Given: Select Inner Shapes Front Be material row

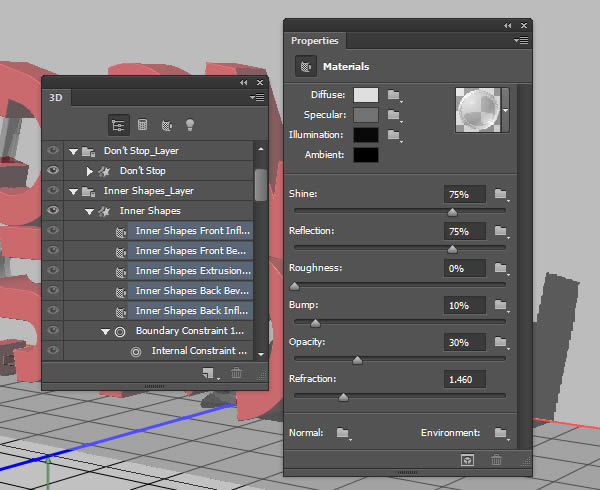Looking at the screenshot, I should click(x=190, y=251).
